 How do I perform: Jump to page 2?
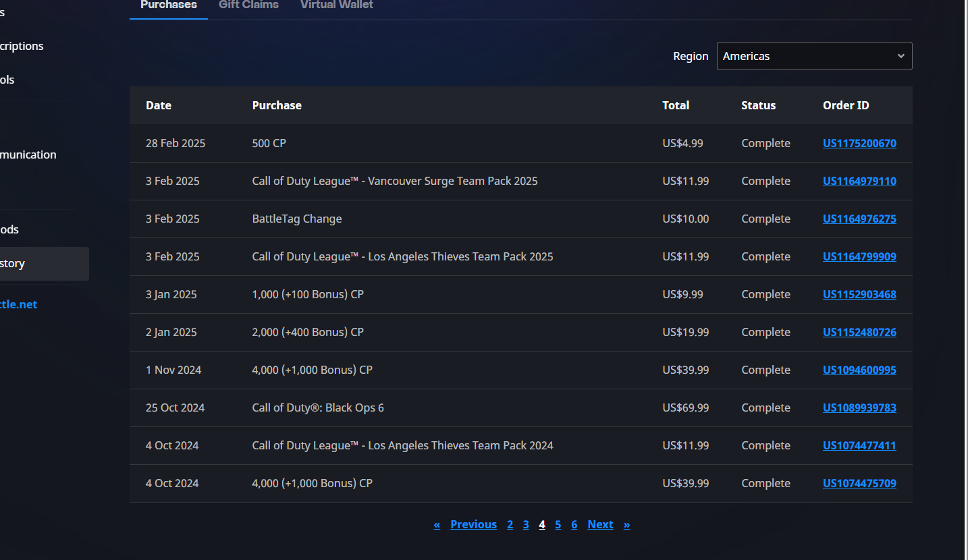(510, 524)
